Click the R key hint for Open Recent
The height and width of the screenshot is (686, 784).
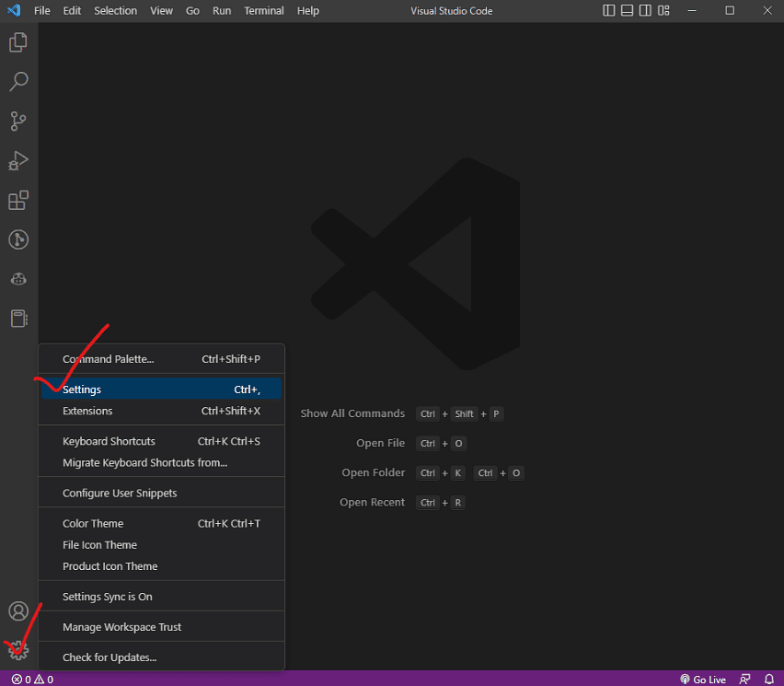tap(458, 503)
